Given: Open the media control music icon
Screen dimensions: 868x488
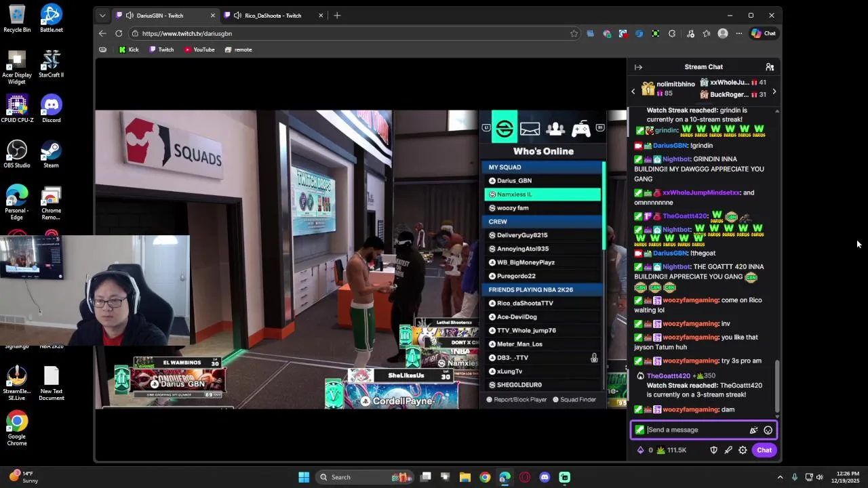Looking at the screenshot, I should [690, 33].
